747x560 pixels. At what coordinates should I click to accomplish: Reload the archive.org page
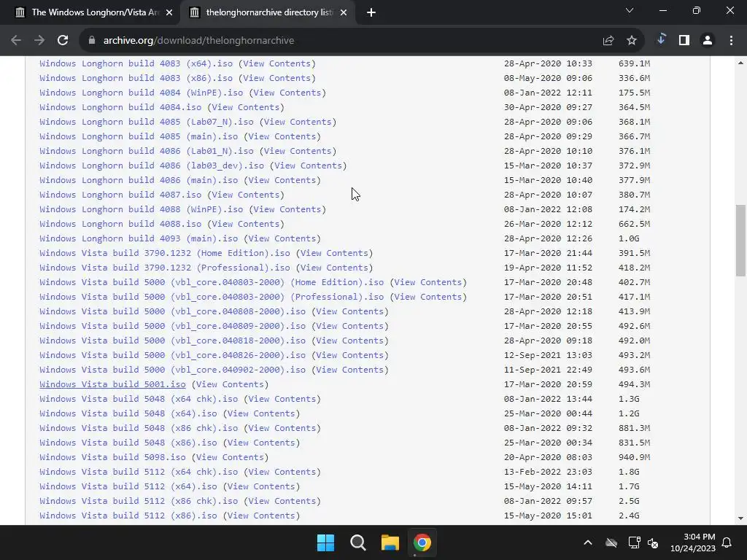[x=63, y=41]
